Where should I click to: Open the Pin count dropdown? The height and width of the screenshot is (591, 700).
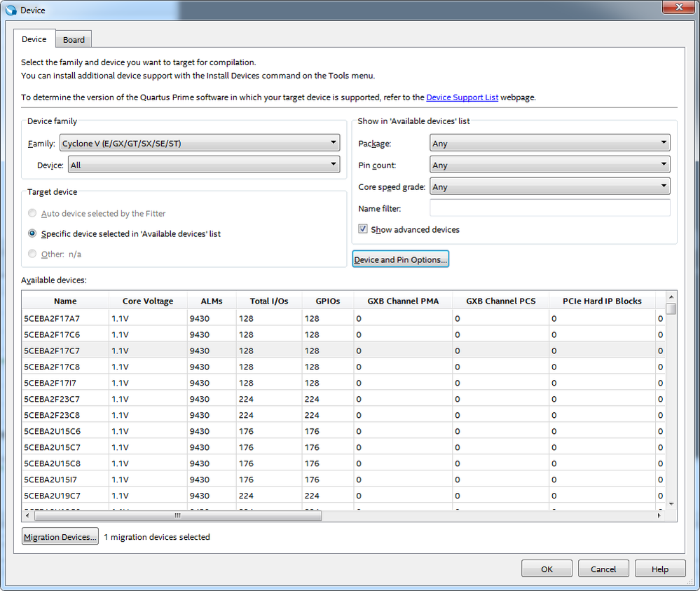point(549,165)
